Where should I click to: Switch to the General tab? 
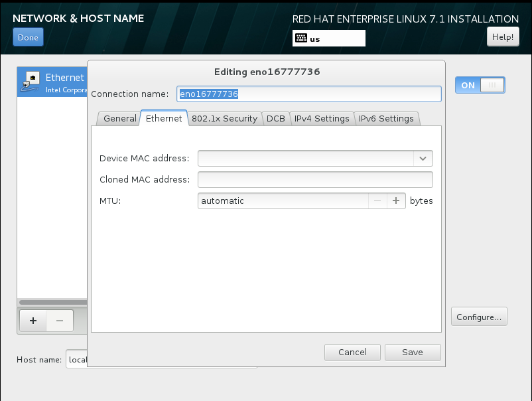[x=119, y=118]
